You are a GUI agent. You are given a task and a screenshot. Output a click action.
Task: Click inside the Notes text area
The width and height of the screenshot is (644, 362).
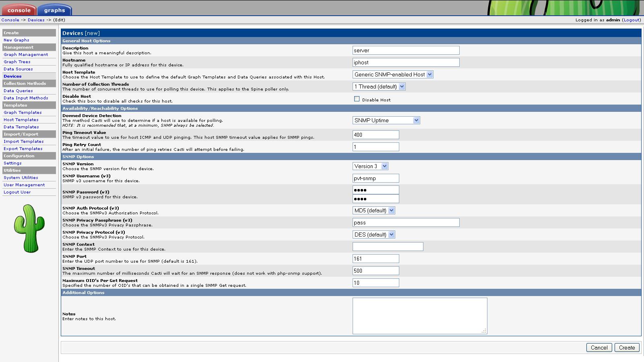[420, 316]
